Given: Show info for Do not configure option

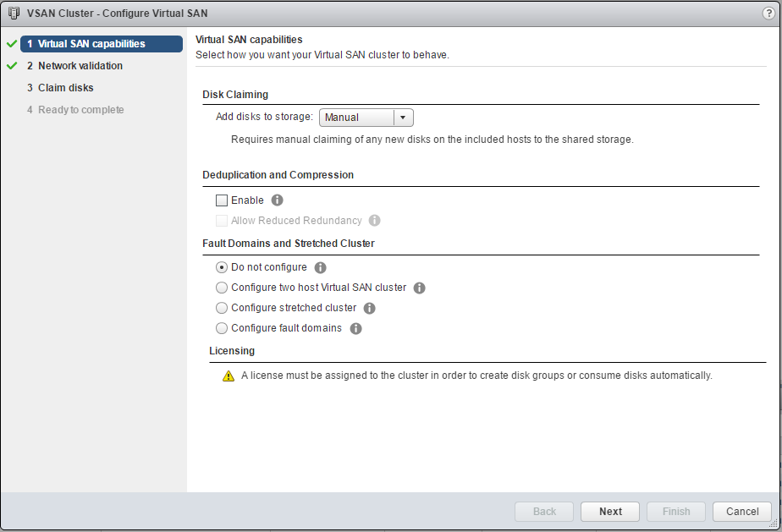Looking at the screenshot, I should 320,268.
